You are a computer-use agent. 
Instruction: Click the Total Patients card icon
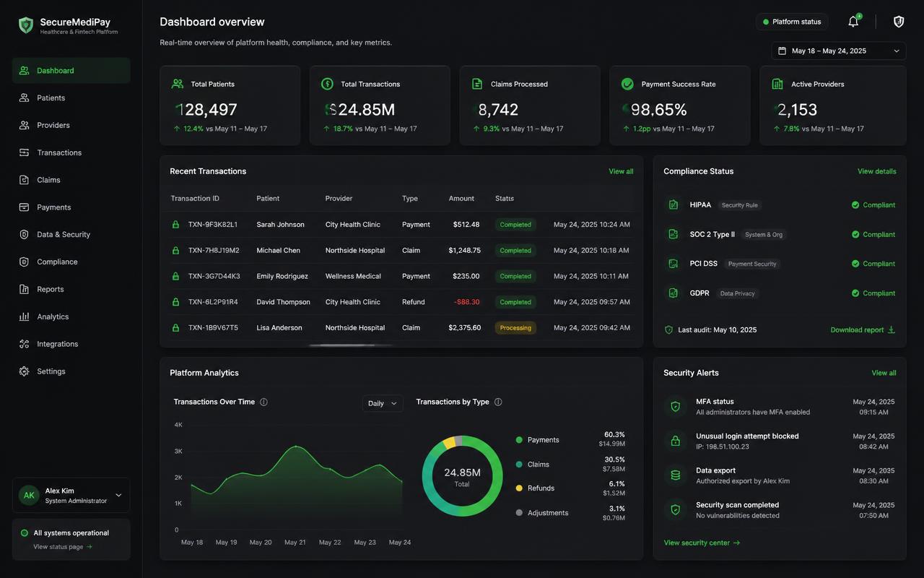coord(178,84)
